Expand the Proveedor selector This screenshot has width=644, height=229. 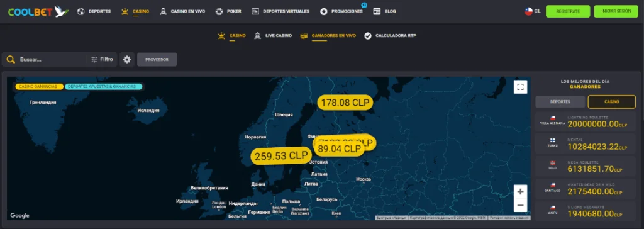tap(157, 60)
